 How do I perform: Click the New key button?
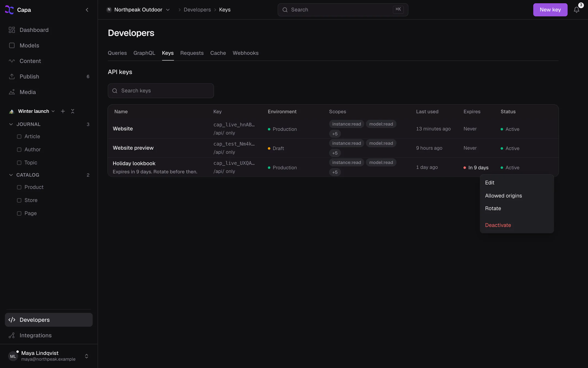point(550,10)
